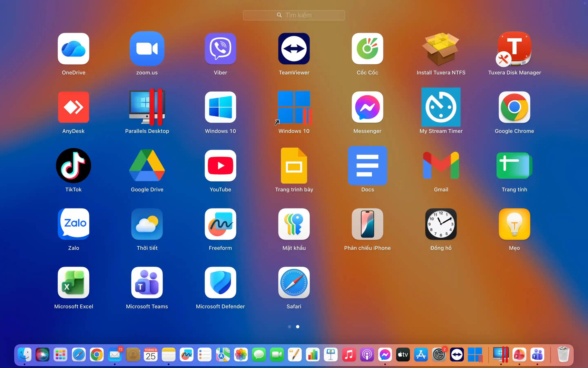Open Finder in the Dock

point(24,355)
